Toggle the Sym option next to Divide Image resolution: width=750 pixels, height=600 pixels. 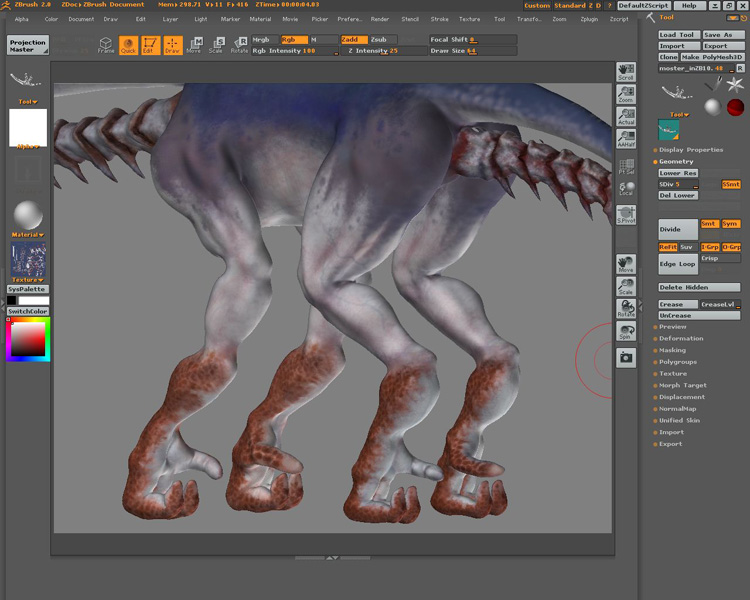point(730,224)
